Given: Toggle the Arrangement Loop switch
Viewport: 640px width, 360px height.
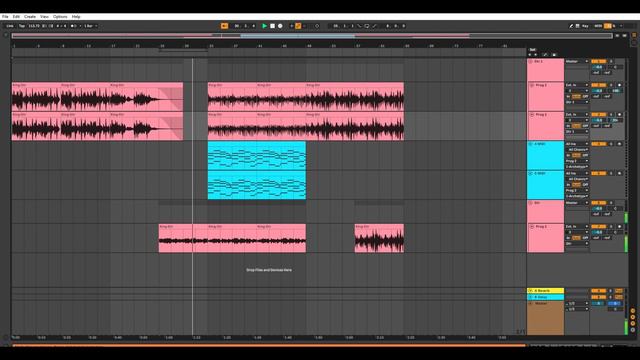Looking at the screenshot, I should tap(367, 26).
